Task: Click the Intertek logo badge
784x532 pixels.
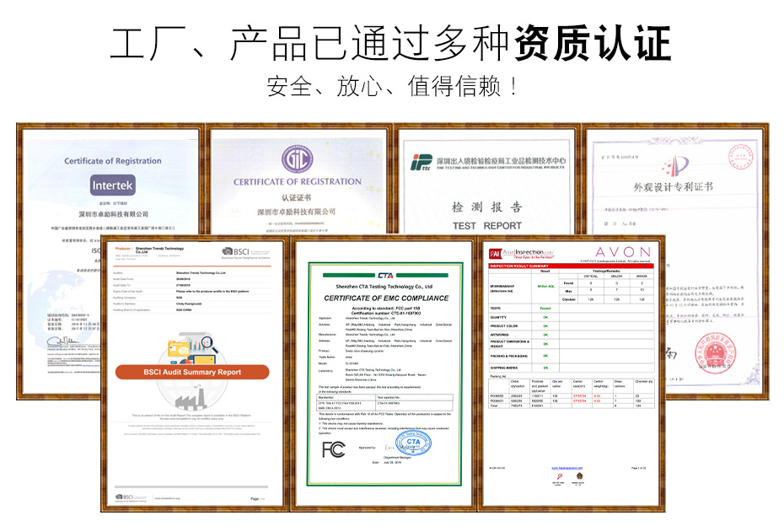Action: coord(112,185)
